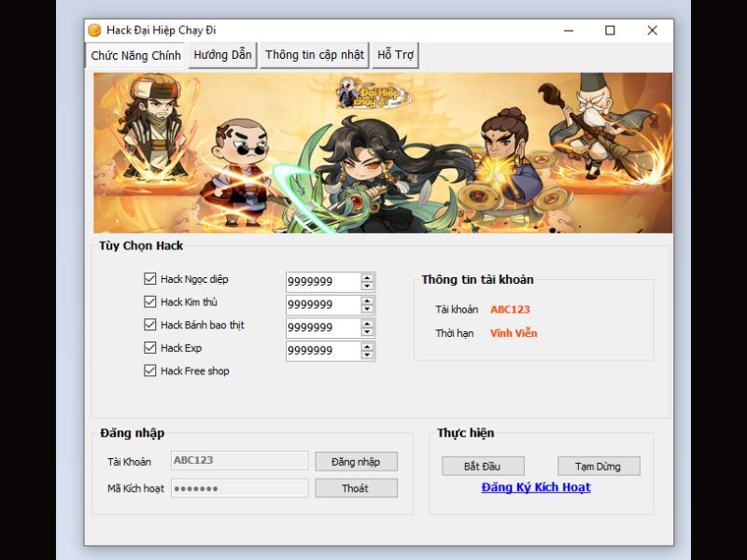
Task: Close the Hack Đại Hiệp Chạy Đi window
Action: 652,31
